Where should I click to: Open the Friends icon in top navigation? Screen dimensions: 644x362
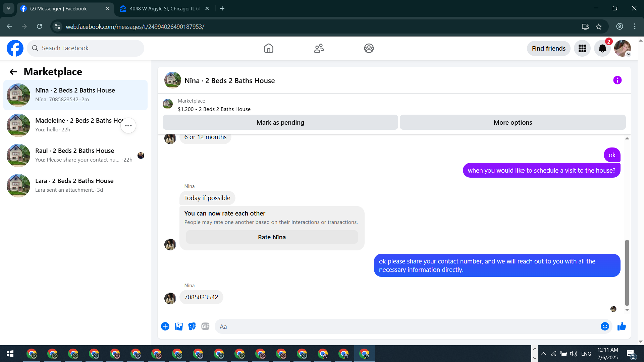pyautogui.click(x=319, y=48)
